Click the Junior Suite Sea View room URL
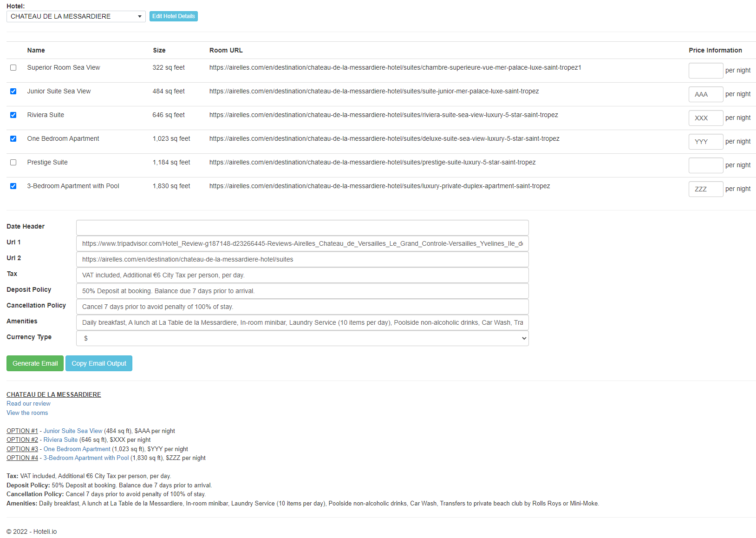Image resolution: width=756 pixels, height=538 pixels. (x=374, y=92)
